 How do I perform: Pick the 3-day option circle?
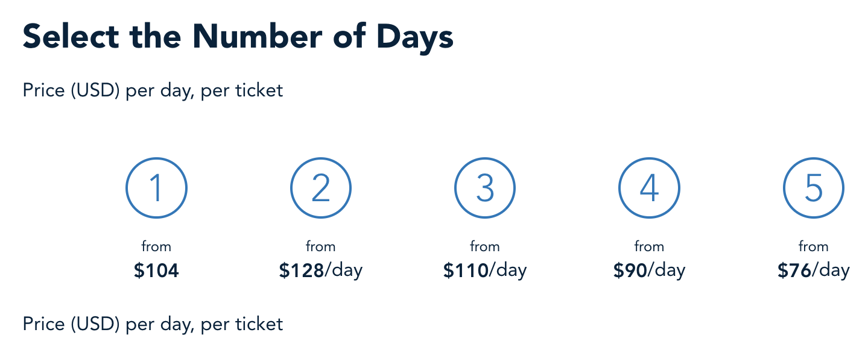click(x=485, y=189)
